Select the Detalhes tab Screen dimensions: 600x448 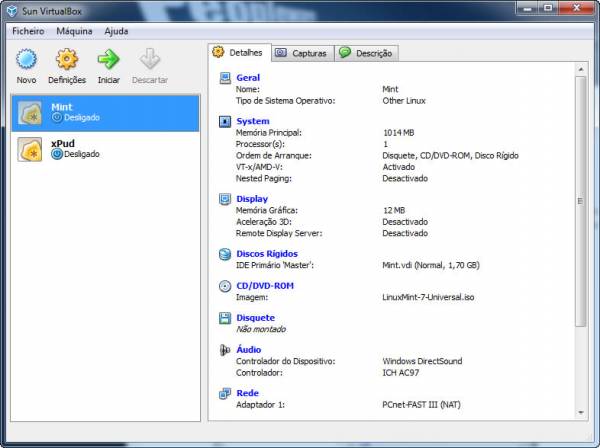click(x=237, y=52)
